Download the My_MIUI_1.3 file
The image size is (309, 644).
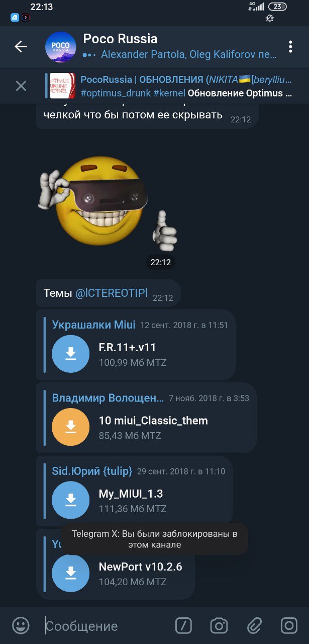(71, 500)
